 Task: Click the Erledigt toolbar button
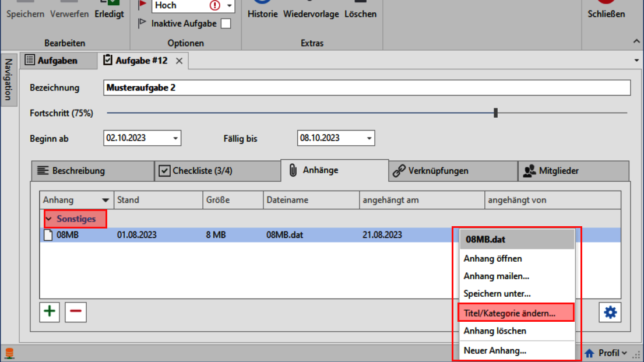[110, 14]
